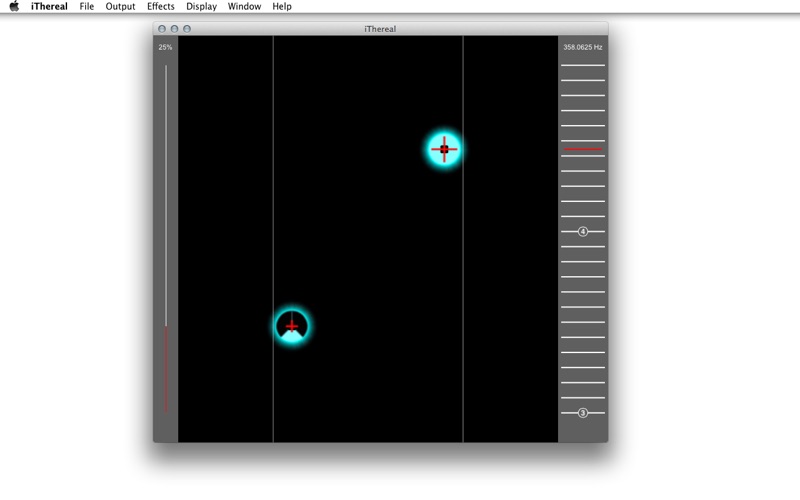This screenshot has width=800, height=500.
Task: Click the iThereal window title
Action: [x=380, y=29]
